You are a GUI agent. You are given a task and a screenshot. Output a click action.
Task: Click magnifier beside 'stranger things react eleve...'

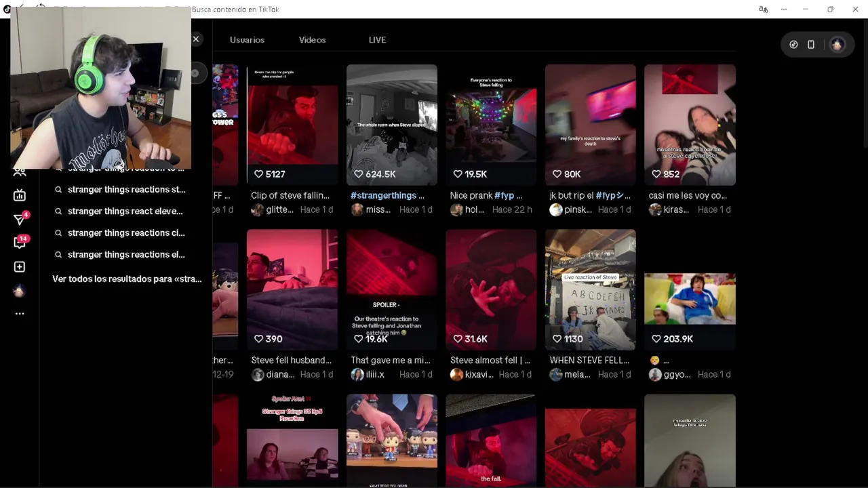pos(58,211)
